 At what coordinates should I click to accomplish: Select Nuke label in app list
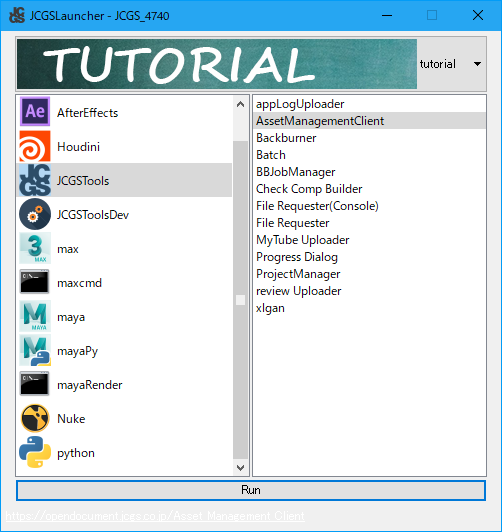point(71,419)
